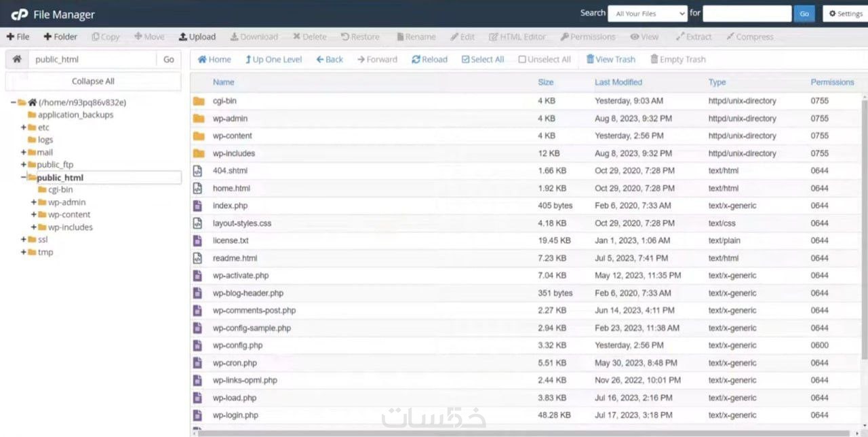
Task: Click the cgi-bin folder icon in list
Action: [198, 101]
